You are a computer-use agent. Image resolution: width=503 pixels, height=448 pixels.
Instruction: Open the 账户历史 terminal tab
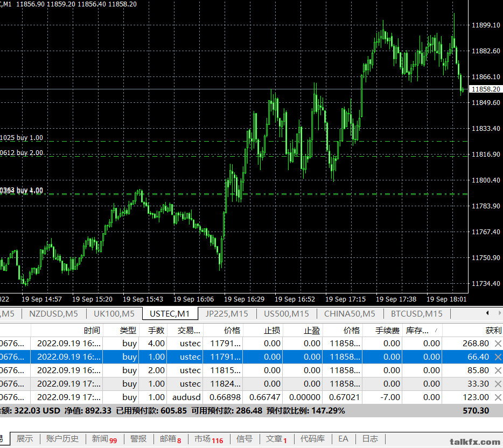pos(62,439)
